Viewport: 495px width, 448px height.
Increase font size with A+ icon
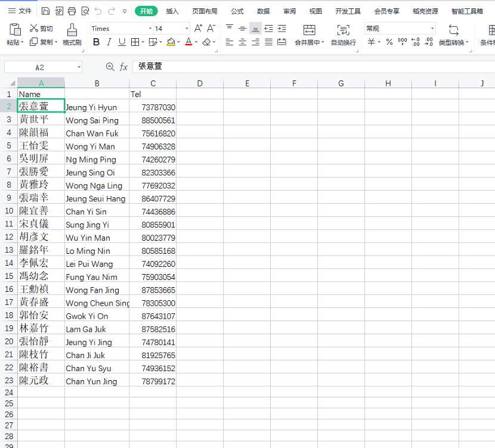(x=198, y=29)
